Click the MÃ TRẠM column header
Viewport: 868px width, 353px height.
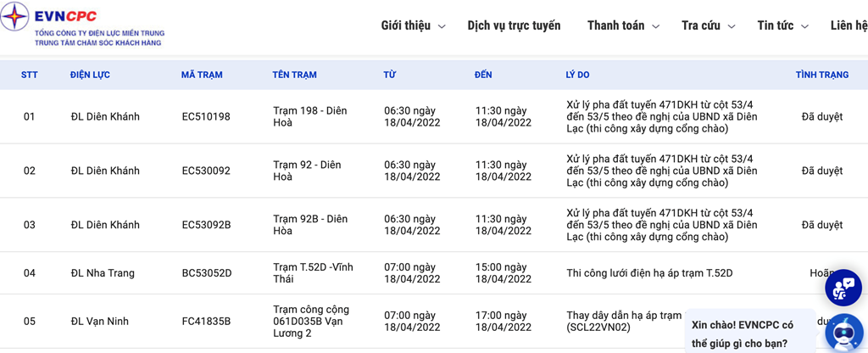click(202, 75)
